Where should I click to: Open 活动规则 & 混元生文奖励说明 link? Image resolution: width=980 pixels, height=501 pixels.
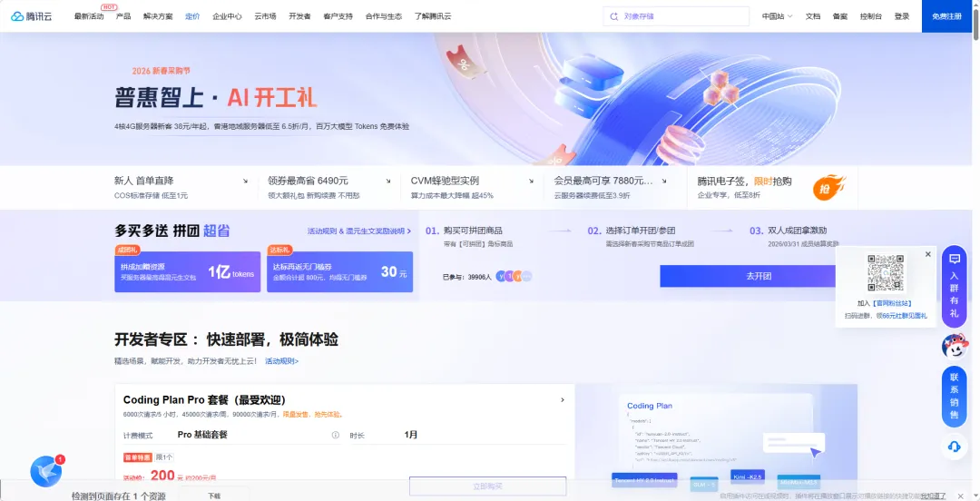point(358,231)
